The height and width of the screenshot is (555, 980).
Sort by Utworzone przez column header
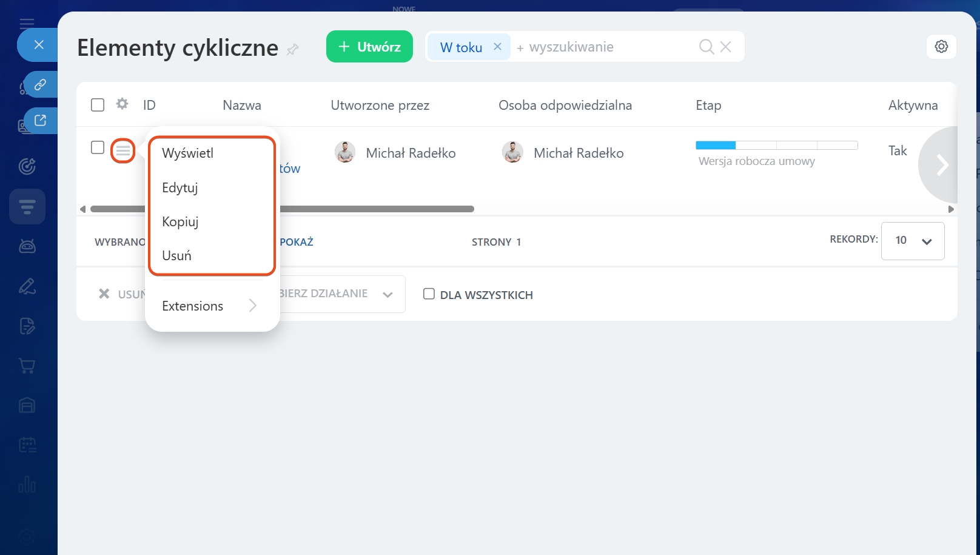[x=380, y=105]
